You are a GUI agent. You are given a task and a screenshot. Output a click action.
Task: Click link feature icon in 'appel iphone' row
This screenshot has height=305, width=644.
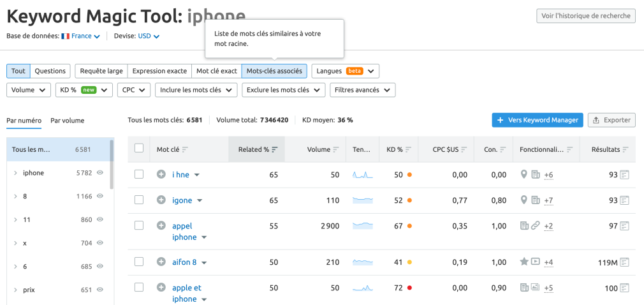coord(535,225)
